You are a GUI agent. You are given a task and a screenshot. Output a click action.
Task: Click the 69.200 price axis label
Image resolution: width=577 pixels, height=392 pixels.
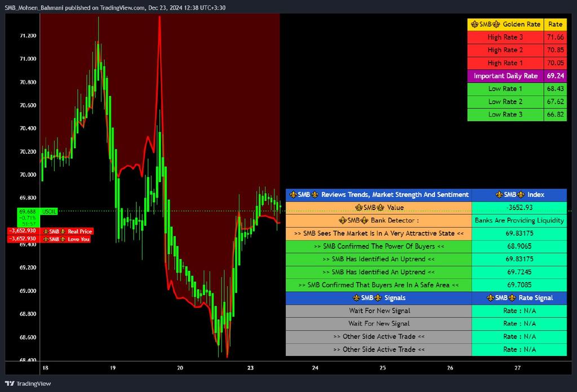[28, 268]
